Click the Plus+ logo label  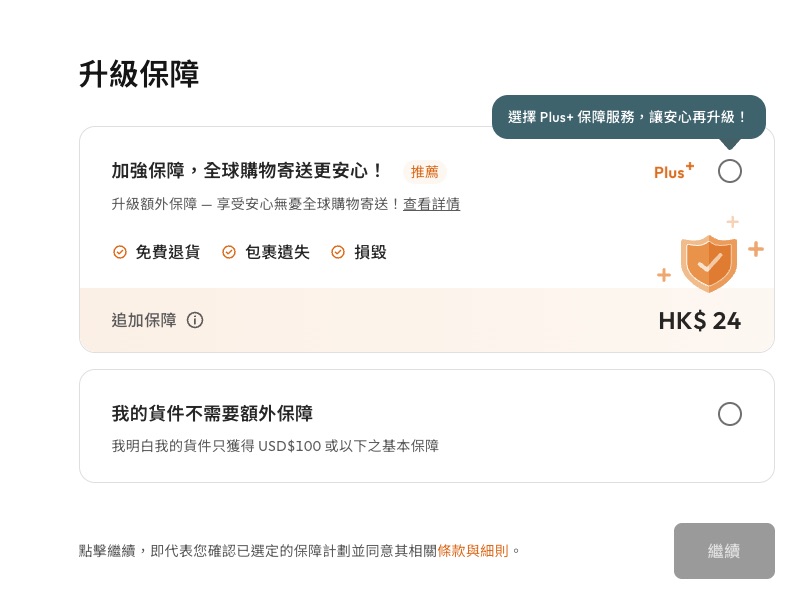(673, 172)
